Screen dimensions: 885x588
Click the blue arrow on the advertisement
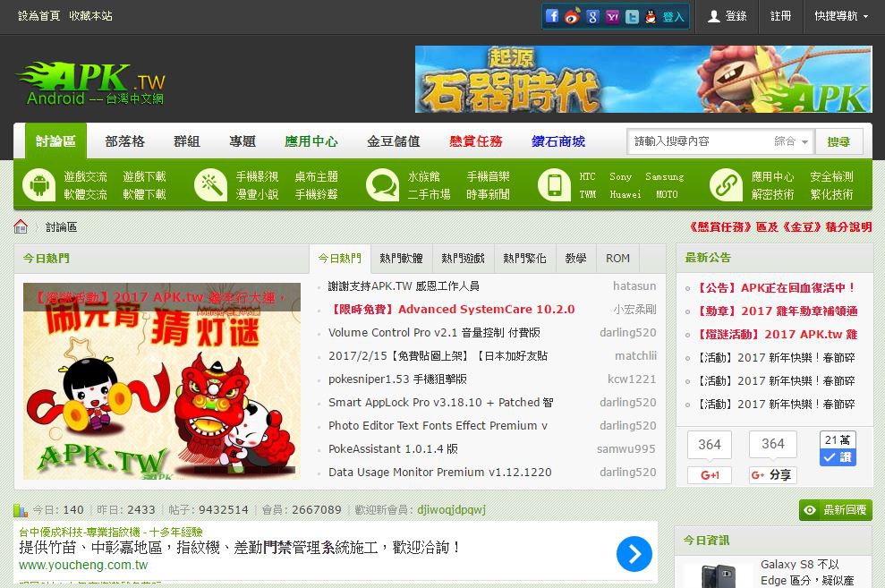click(634, 554)
